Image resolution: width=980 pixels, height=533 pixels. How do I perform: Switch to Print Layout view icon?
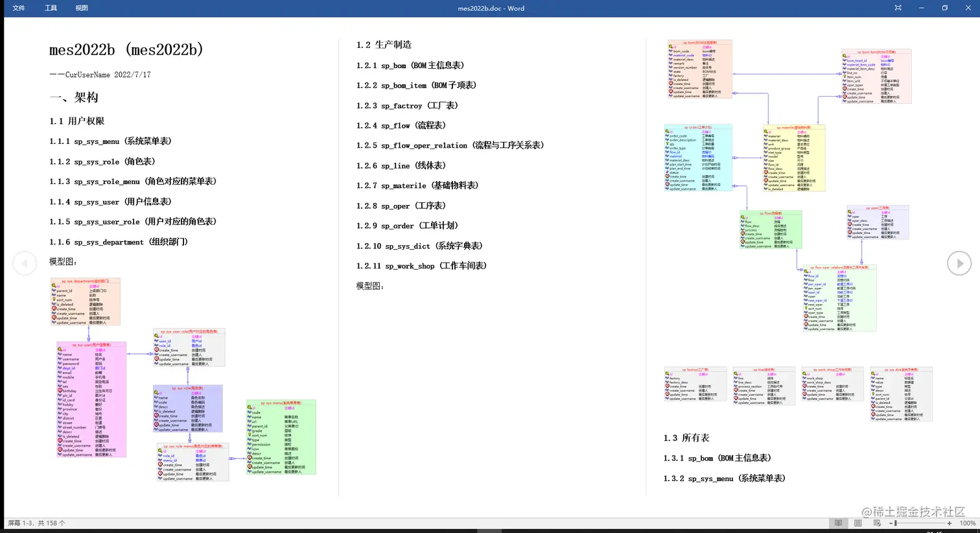click(858, 523)
